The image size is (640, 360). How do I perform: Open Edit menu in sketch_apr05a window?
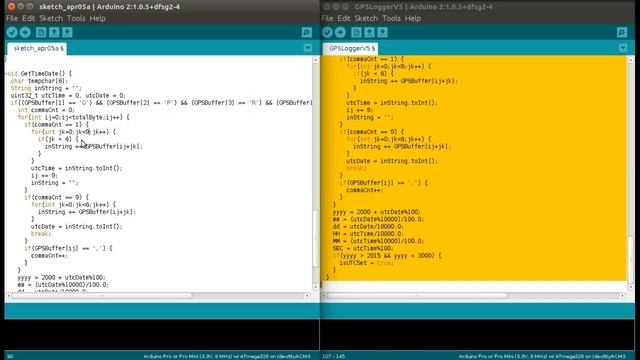pyautogui.click(x=29, y=18)
